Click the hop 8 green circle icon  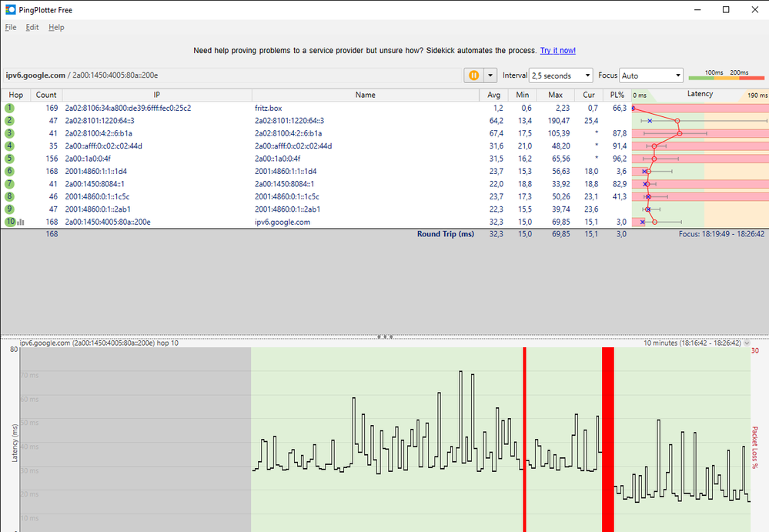click(x=10, y=196)
